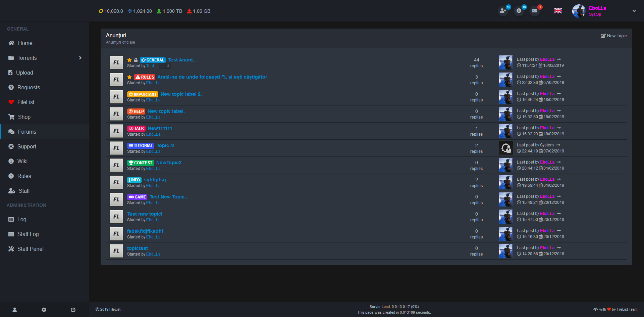
Task: Click the System avatar thumbnail
Action: (x=506, y=148)
